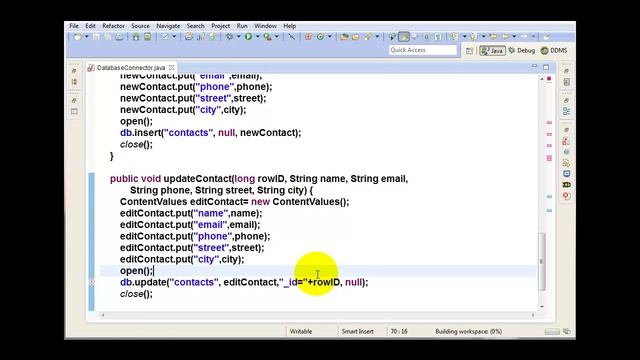This screenshot has height=360, width=640.
Task: Click the Save toolbar icon
Action: [x=96, y=37]
